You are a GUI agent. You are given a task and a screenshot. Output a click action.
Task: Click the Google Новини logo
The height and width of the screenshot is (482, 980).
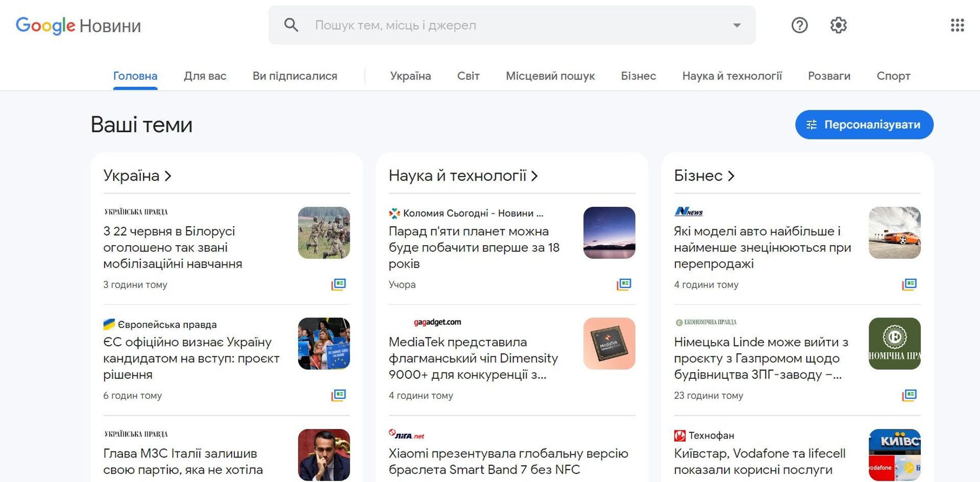[78, 26]
